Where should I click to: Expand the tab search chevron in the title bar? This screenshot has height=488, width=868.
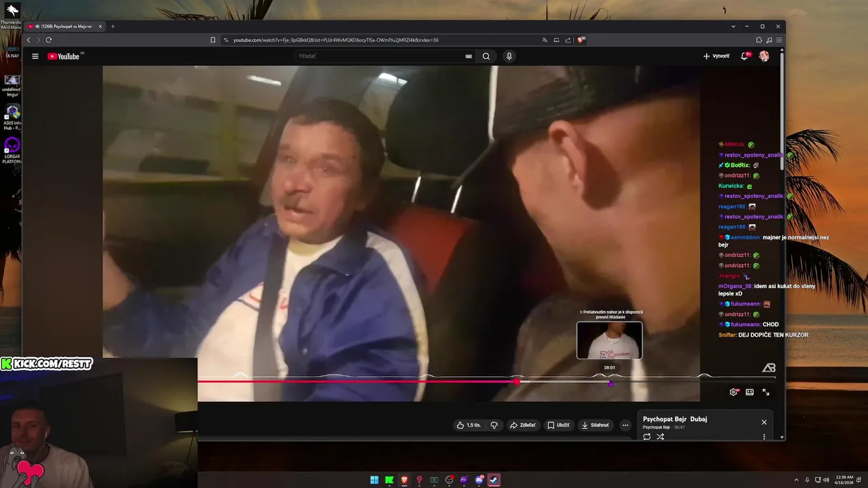tap(733, 26)
